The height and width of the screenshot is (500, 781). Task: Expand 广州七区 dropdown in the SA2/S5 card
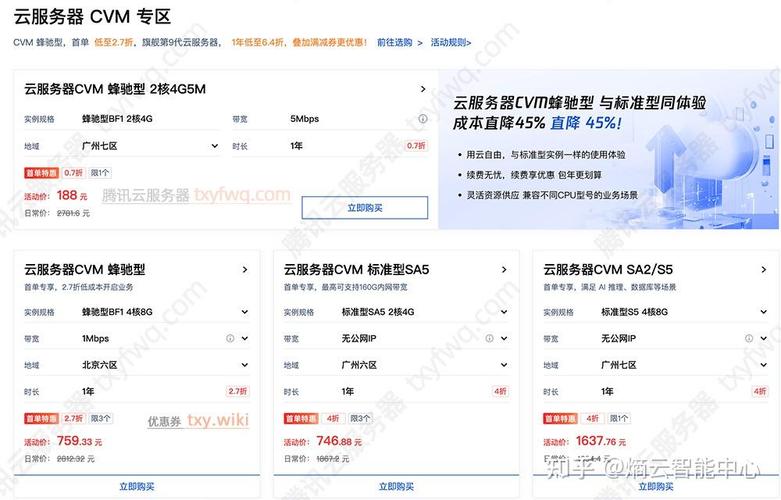pyautogui.click(x=764, y=365)
